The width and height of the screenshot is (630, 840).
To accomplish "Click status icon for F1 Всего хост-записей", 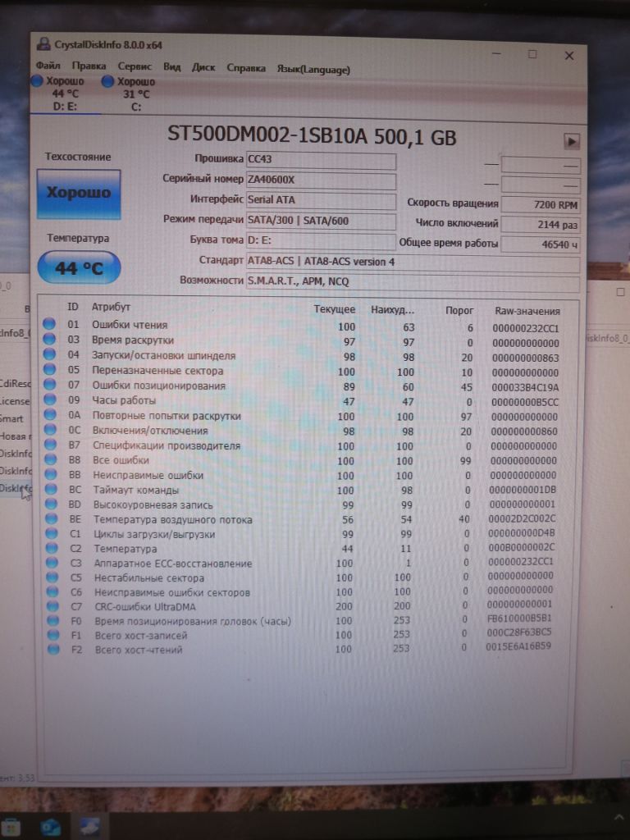I will tap(53, 635).
